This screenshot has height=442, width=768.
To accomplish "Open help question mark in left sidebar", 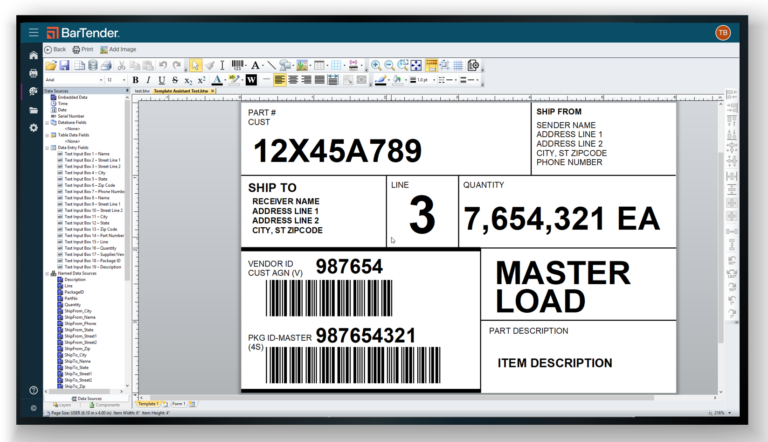I will [x=33, y=391].
